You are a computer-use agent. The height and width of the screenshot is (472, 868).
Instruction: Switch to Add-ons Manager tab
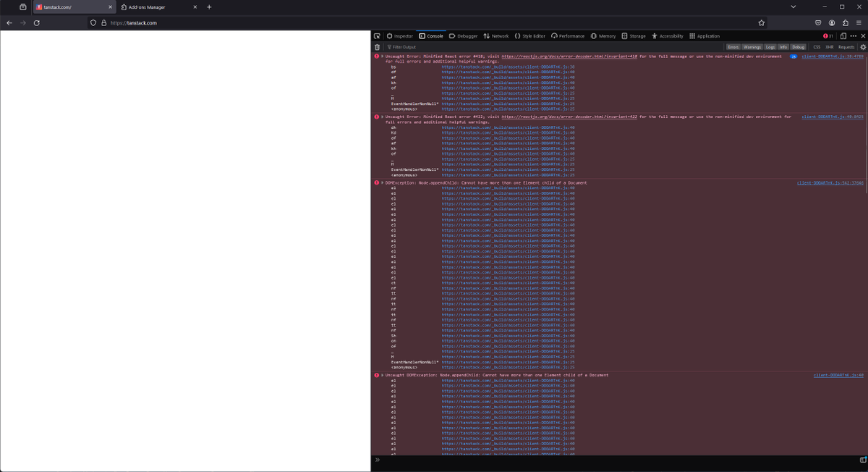coord(159,7)
